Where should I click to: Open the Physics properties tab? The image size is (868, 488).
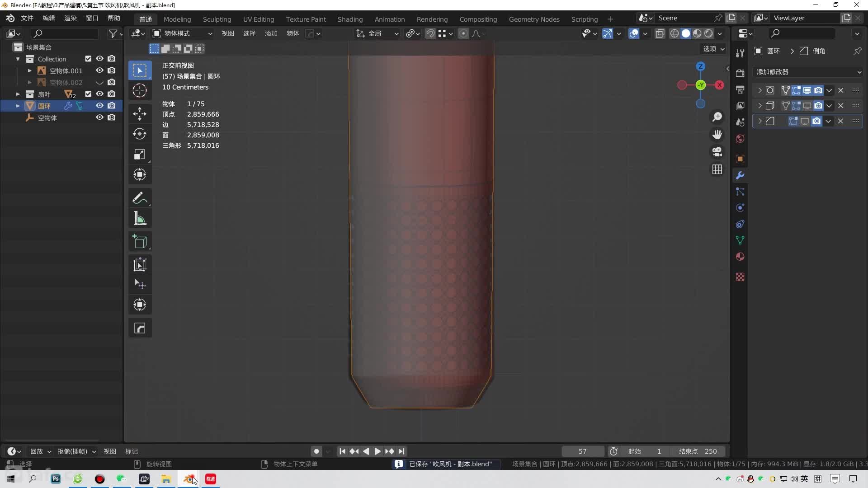pyautogui.click(x=740, y=208)
